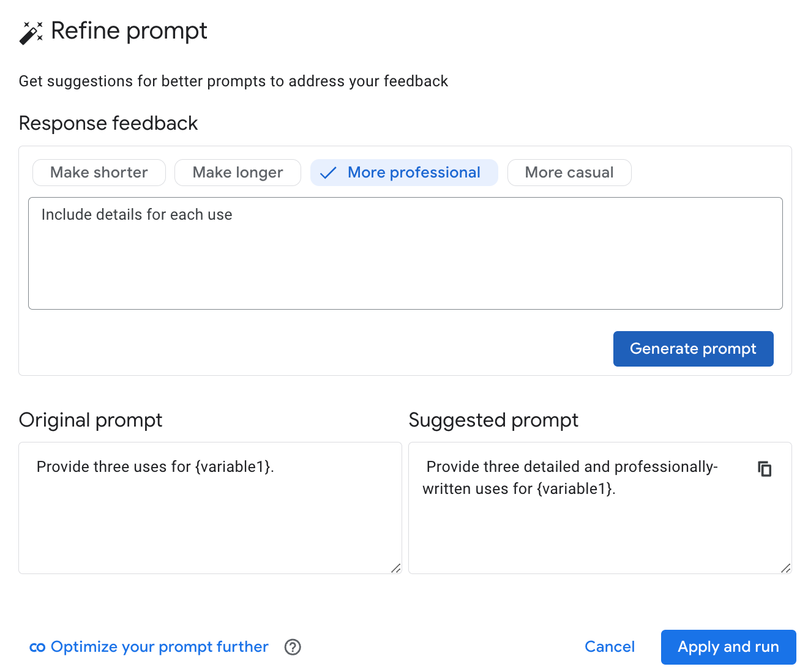Open the help question mark icon
808x672 pixels.
[293, 647]
